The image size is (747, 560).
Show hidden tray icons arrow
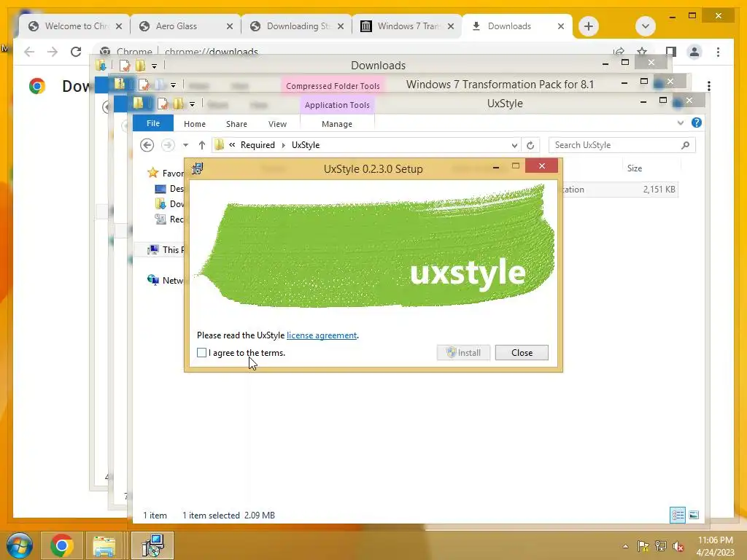click(x=625, y=546)
